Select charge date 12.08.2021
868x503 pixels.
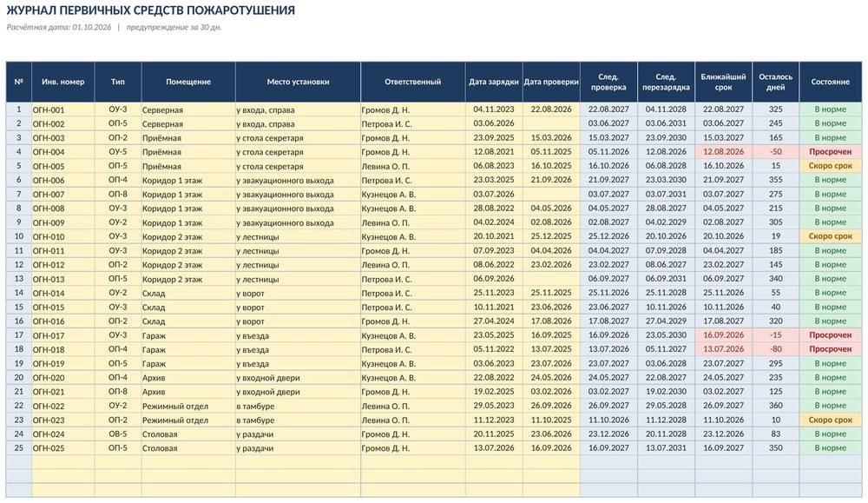coord(494,152)
